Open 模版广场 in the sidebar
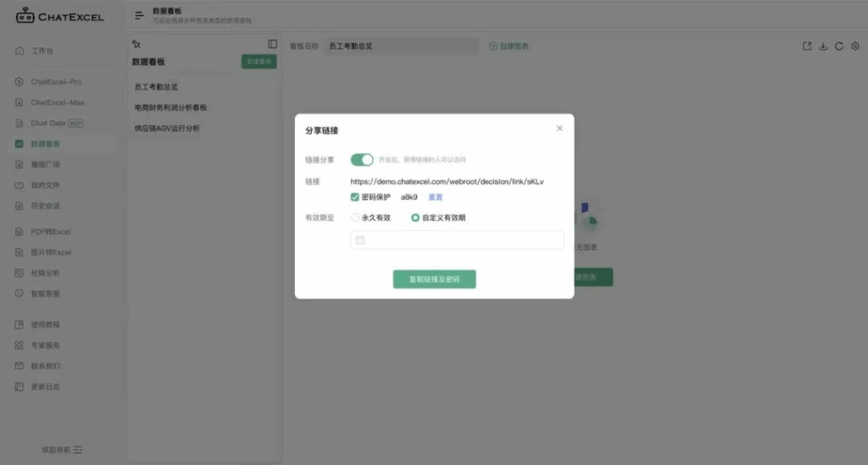868x465 pixels. 45,164
